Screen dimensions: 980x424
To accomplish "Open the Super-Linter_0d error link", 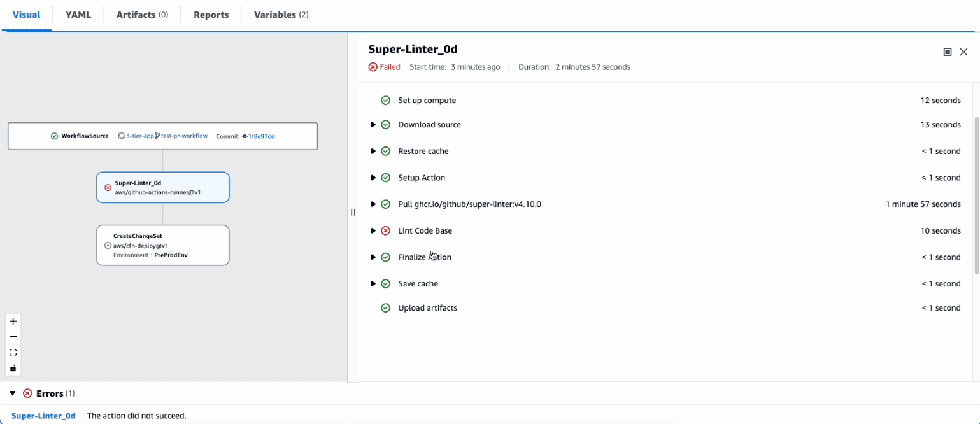I will 43,416.
